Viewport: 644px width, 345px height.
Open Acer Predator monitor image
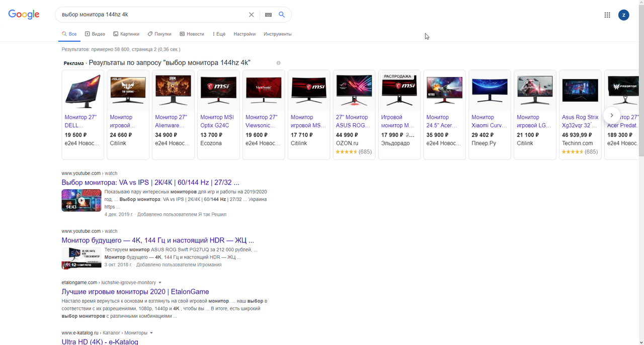pos(623,91)
